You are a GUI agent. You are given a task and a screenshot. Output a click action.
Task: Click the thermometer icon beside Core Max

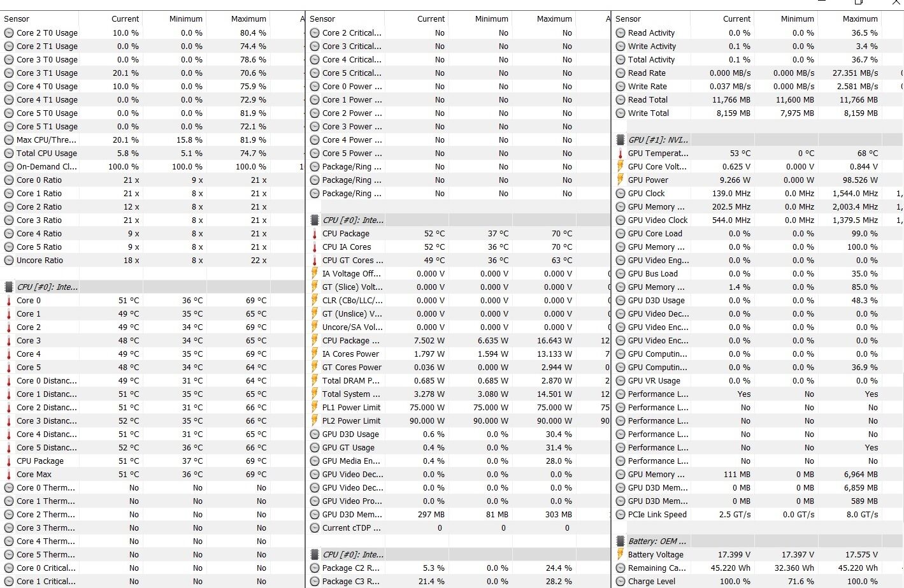click(9, 475)
